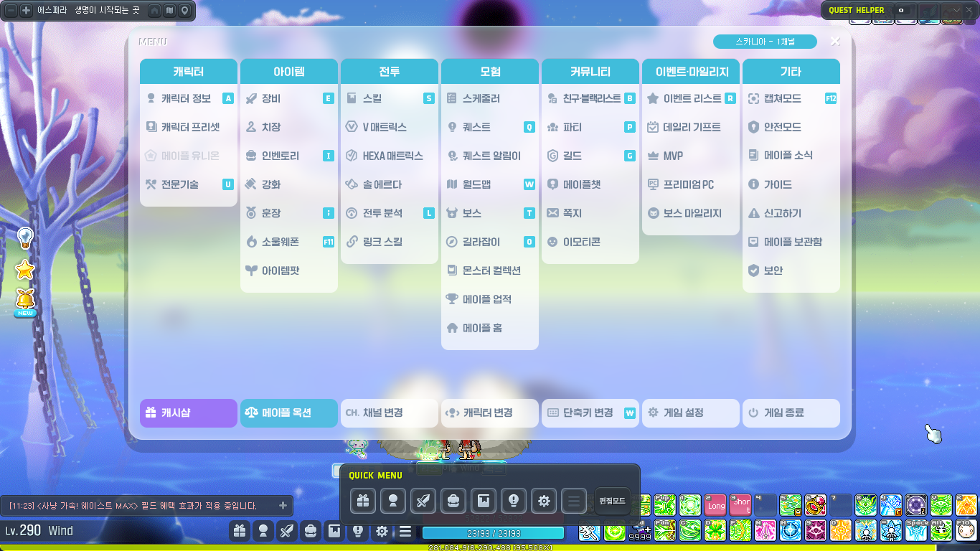Click the 캐시샵 button
Screen dimensions: 980x551
click(188, 413)
